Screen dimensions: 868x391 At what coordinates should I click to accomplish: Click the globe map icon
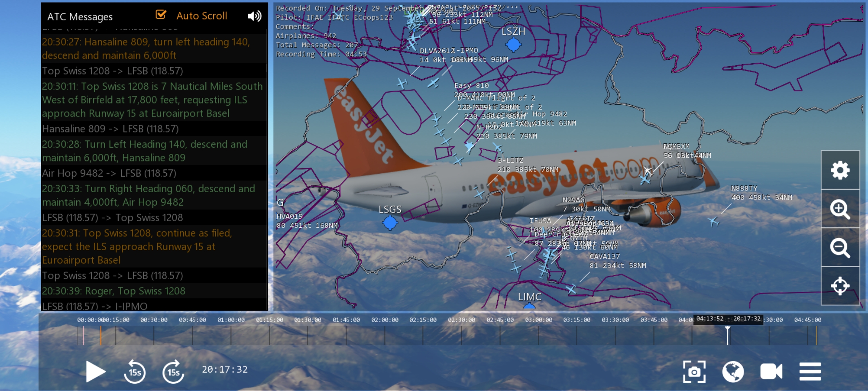coord(733,371)
